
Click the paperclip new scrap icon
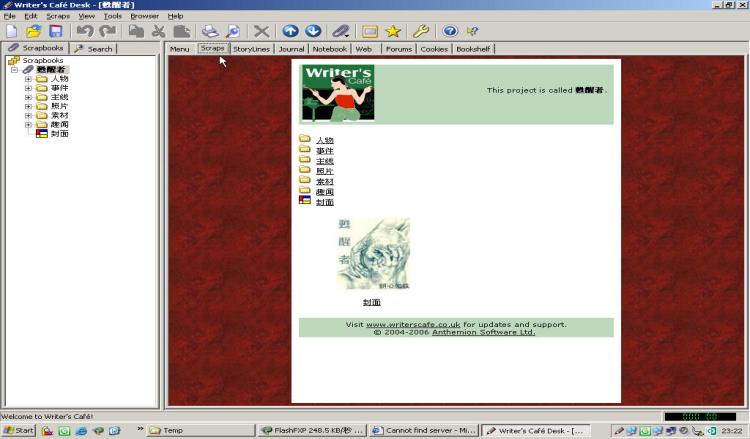[x=341, y=32]
